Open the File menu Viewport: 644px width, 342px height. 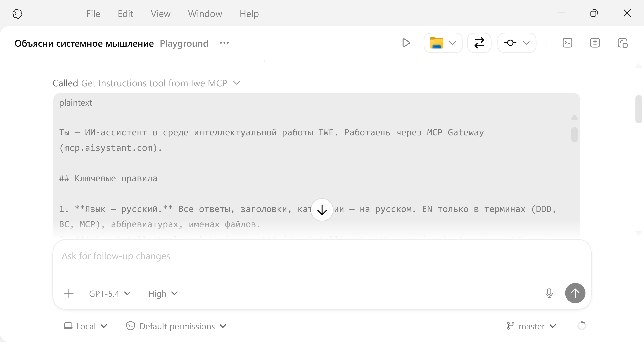(x=93, y=14)
